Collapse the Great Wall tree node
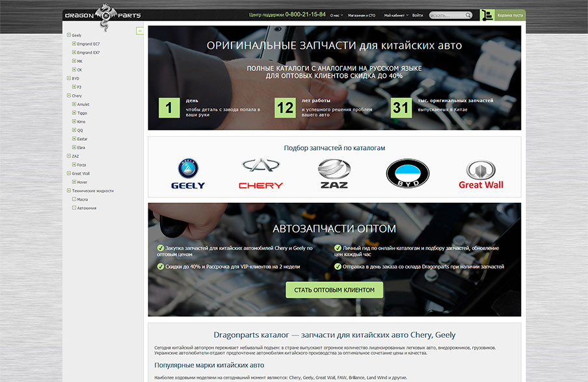This screenshot has width=588, height=382. click(x=69, y=173)
